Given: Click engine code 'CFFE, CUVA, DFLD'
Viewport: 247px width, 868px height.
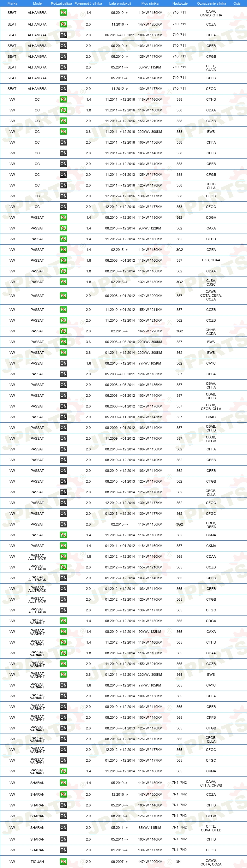Looking at the screenshot, I should 211,828.
